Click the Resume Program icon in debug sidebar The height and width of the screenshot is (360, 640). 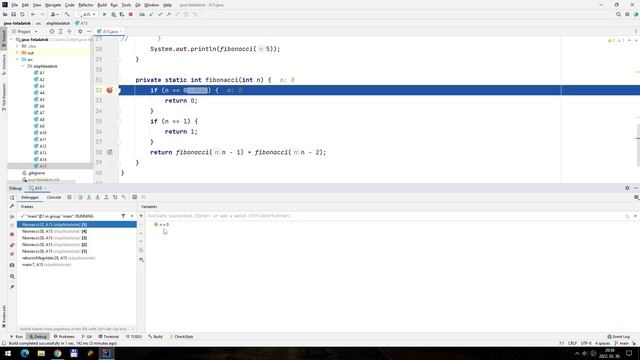(x=12, y=216)
